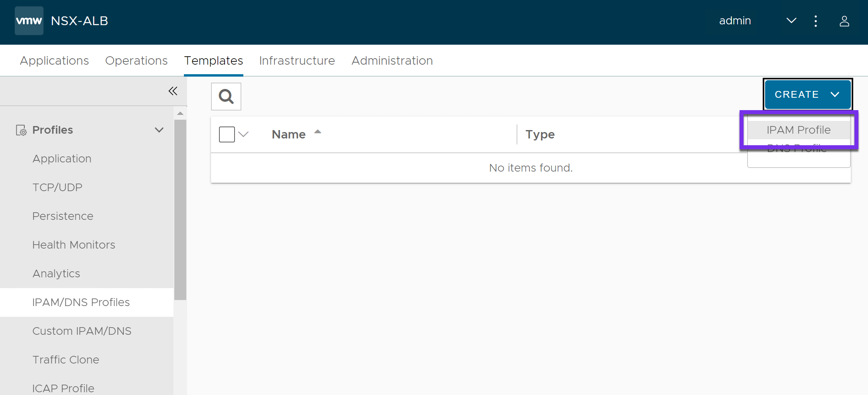Expand the select-all checkbox dropdown chevron

(x=244, y=134)
